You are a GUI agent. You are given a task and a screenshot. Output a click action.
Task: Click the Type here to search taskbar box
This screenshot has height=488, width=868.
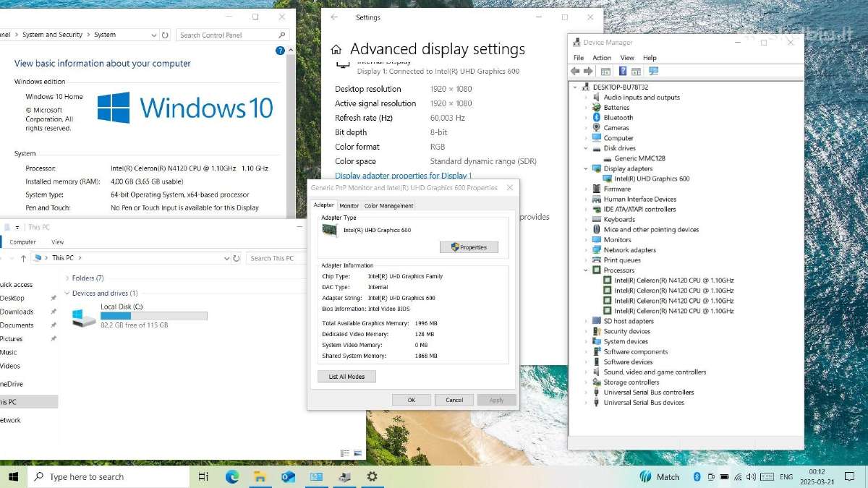pos(109,476)
